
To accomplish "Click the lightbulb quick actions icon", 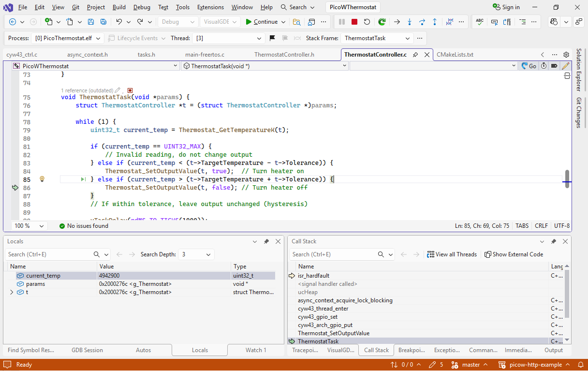I will pyautogui.click(x=42, y=179).
